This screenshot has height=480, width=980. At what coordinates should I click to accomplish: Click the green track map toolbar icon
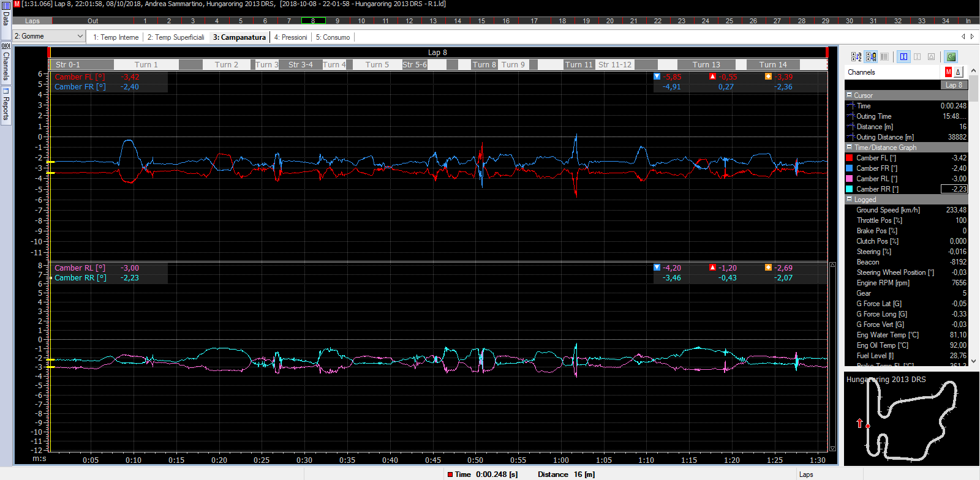pos(951,57)
